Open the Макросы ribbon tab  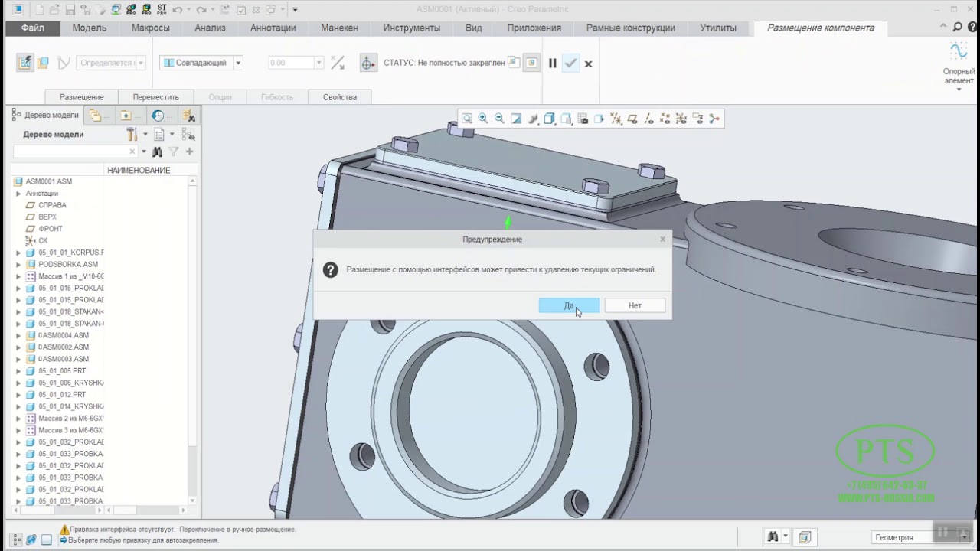pos(151,28)
